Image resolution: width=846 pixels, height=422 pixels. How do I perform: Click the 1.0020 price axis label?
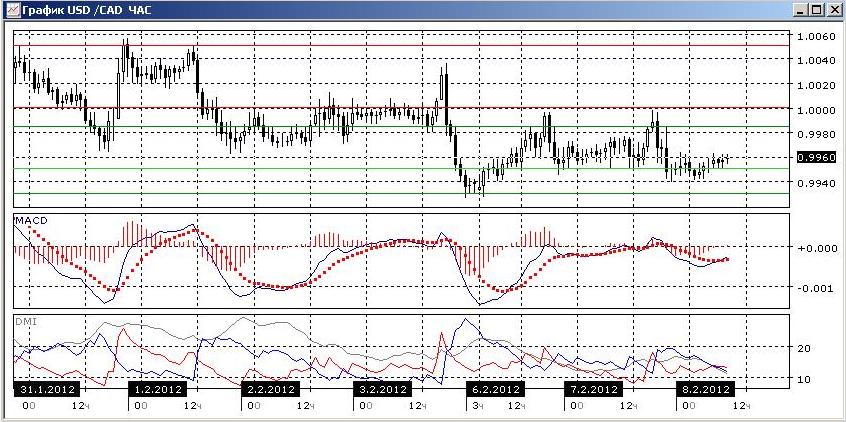click(816, 85)
